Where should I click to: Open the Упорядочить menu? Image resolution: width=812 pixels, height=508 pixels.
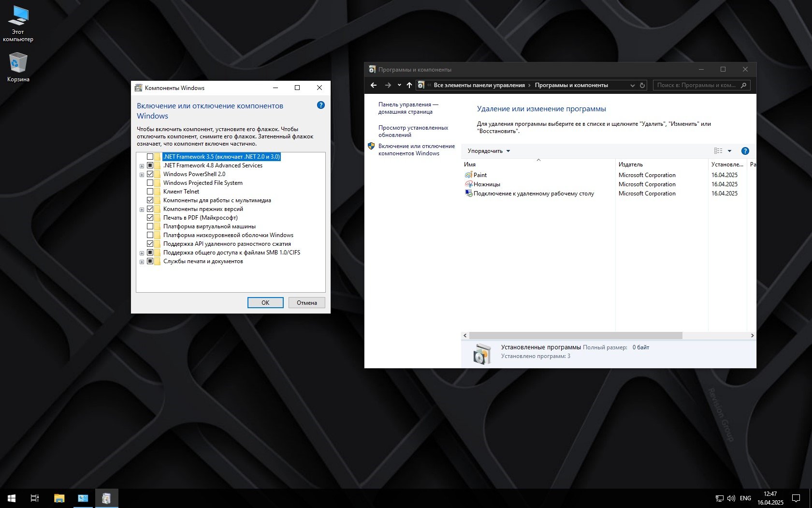(x=489, y=151)
